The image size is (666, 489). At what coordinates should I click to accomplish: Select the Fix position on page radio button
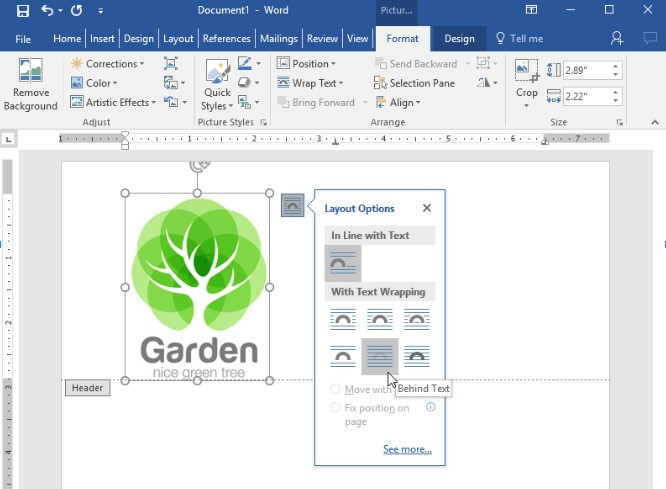point(335,407)
